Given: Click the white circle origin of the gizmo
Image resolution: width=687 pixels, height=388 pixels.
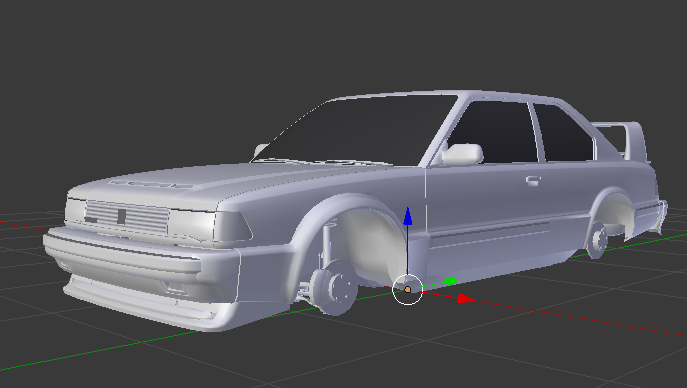Looking at the screenshot, I should click(407, 289).
